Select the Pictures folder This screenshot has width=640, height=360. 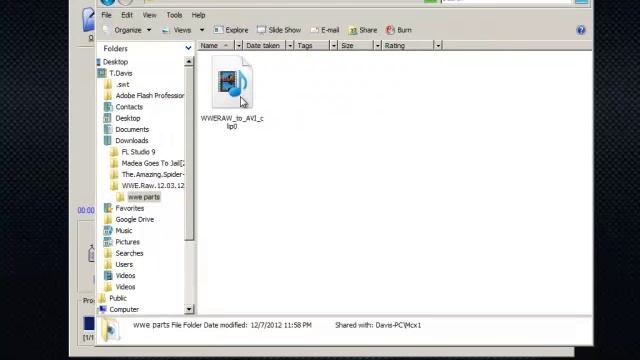[x=127, y=242]
